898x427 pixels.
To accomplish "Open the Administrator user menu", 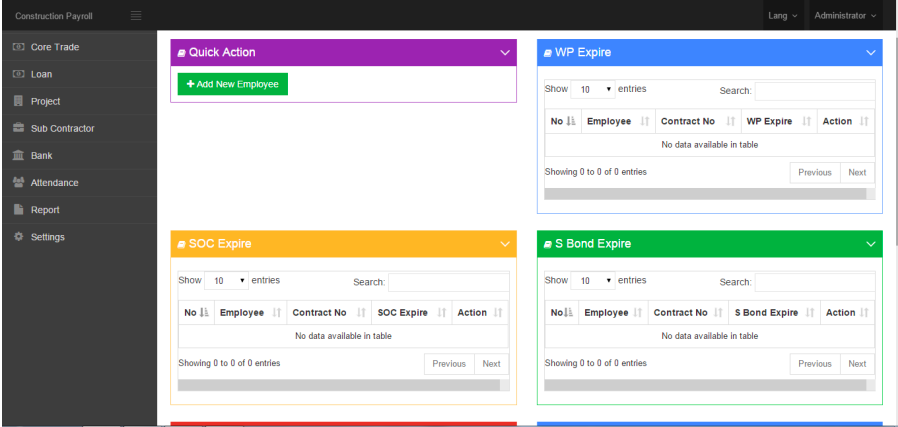I will (845, 16).
